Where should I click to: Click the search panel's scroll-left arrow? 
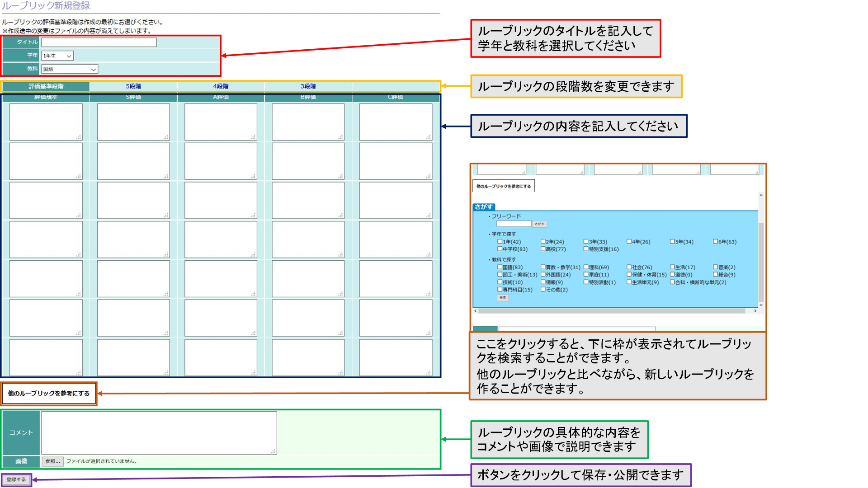(x=475, y=311)
